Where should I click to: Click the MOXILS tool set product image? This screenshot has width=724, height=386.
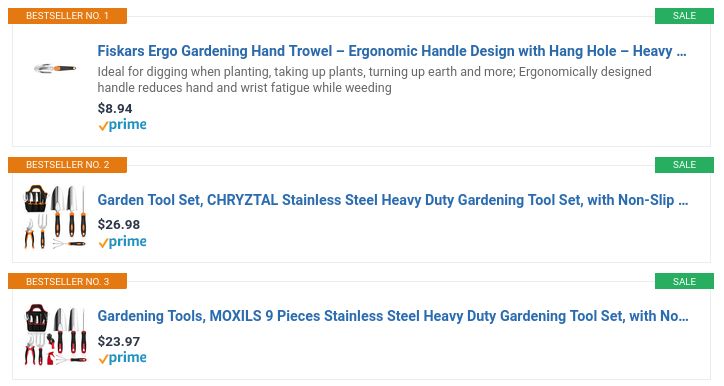pos(55,334)
